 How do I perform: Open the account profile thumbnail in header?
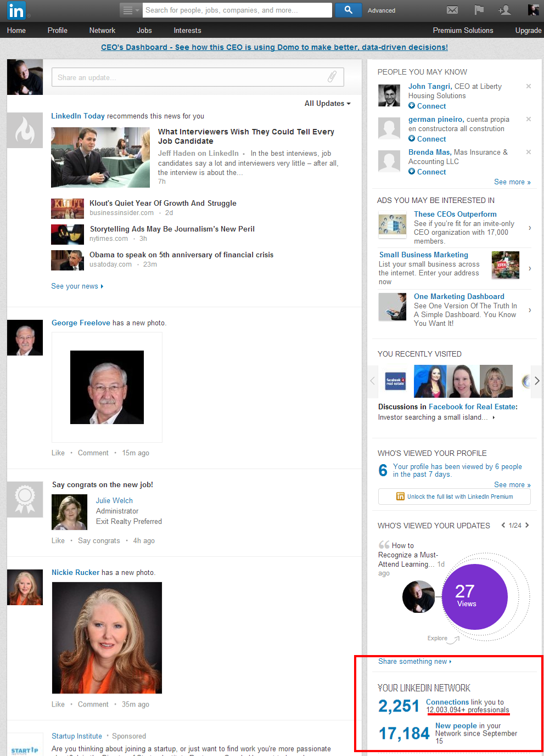(x=533, y=10)
